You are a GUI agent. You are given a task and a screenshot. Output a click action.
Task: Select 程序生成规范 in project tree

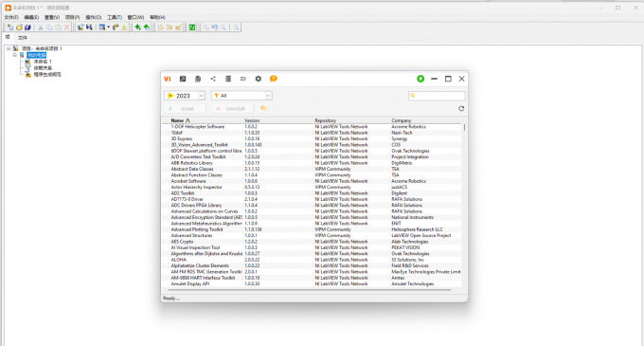(x=47, y=74)
